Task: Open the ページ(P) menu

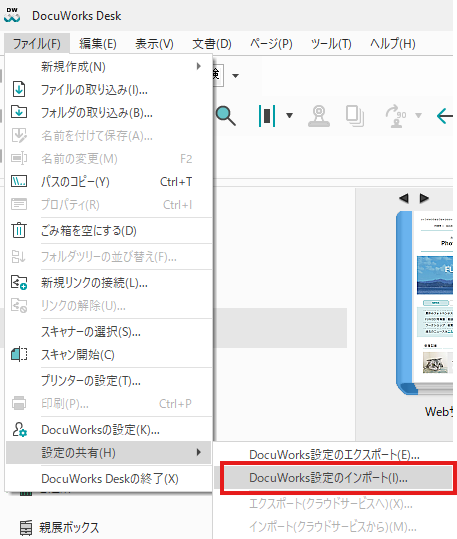Action: click(271, 44)
